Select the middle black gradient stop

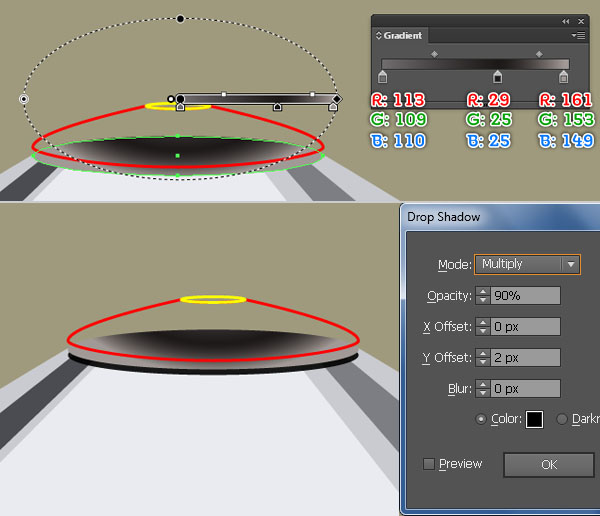click(x=497, y=77)
